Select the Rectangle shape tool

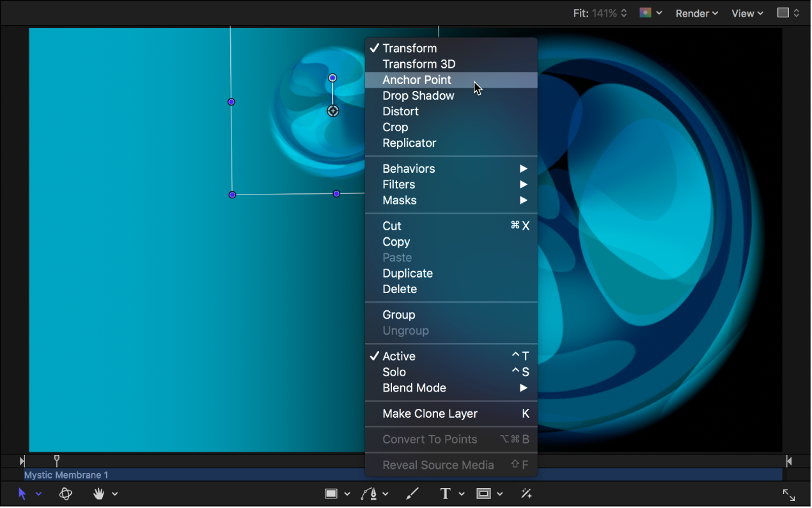331,493
